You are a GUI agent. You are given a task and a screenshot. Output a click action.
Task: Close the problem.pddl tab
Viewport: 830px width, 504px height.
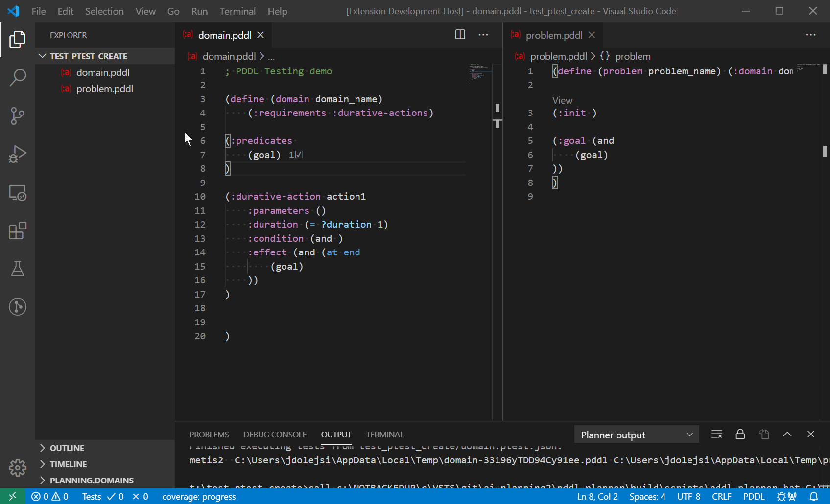click(592, 35)
